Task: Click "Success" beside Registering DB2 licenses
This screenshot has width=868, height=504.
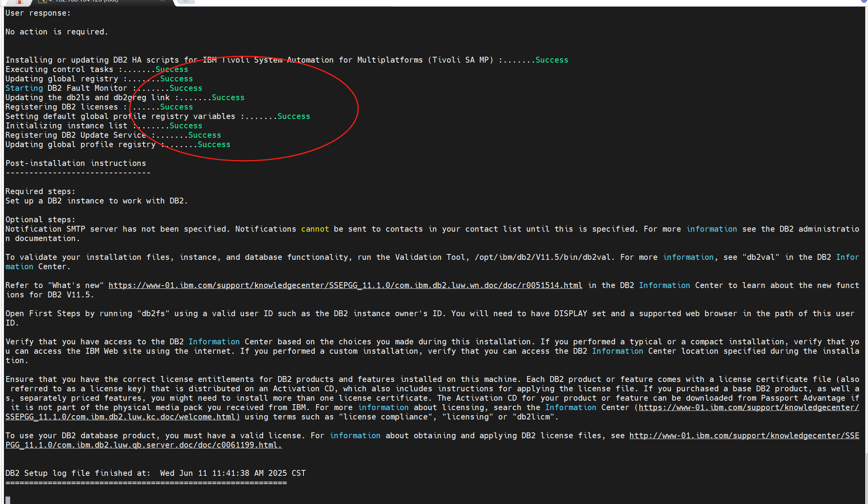Action: point(176,107)
